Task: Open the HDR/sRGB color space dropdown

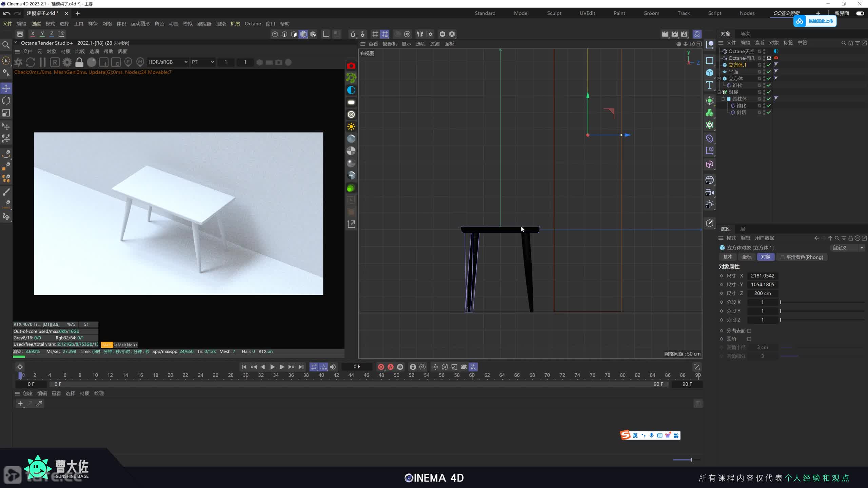Action: [x=168, y=62]
